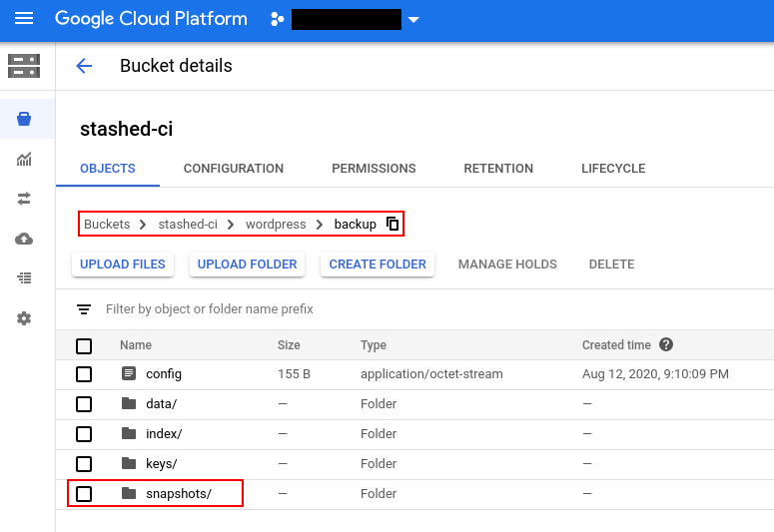Switch to the Permissions tab
The width and height of the screenshot is (774, 532).
tap(374, 169)
